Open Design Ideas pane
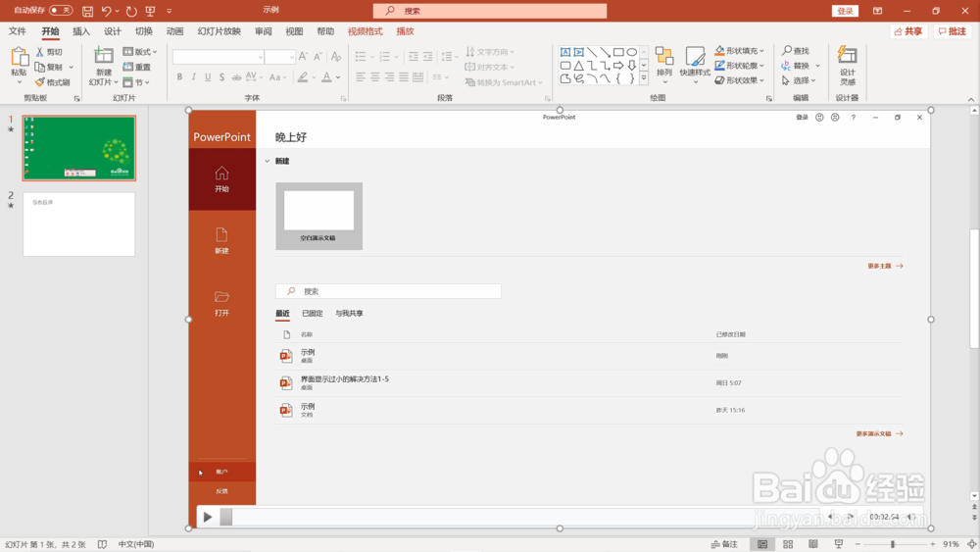The width and height of the screenshot is (980, 552). click(848, 65)
